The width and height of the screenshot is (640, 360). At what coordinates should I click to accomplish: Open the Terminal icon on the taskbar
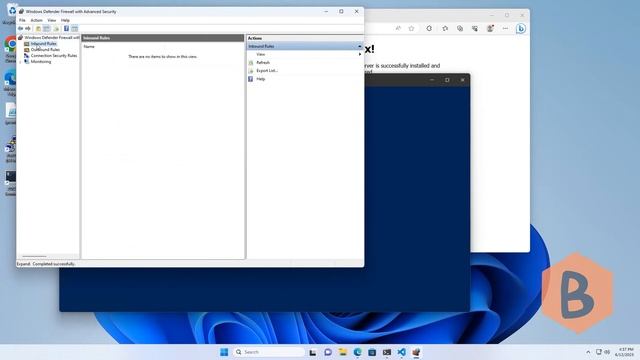click(387, 352)
